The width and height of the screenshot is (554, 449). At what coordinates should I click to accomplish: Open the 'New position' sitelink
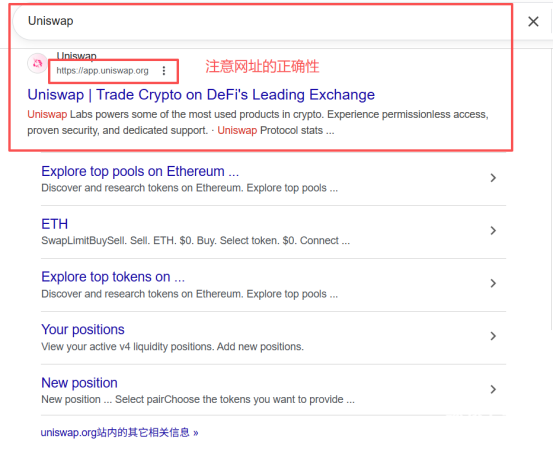[x=79, y=383]
